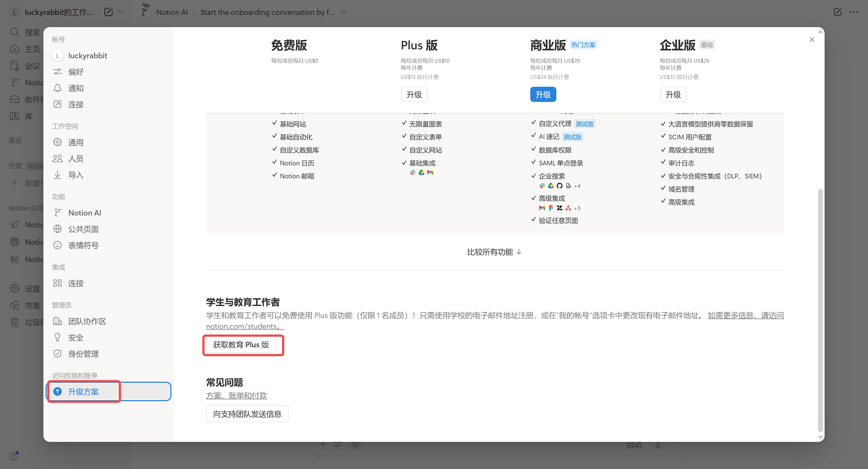Viewport: 868px width, 469px height.
Task: Click scrollbar down arrow in dialog
Action: point(821,437)
